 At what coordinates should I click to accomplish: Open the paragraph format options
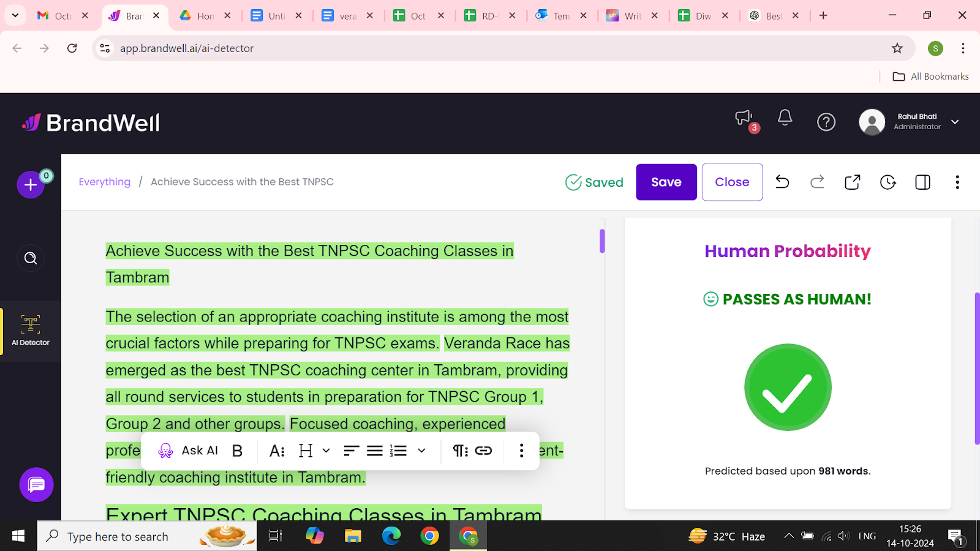pos(460,451)
